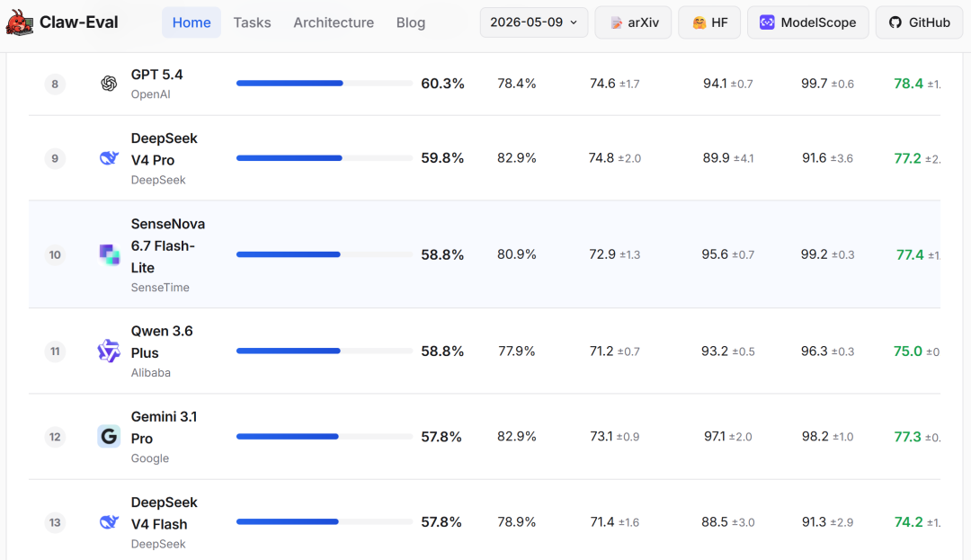
Task: Click the Qwen 3.6 Plus progress bar
Action: (x=325, y=351)
